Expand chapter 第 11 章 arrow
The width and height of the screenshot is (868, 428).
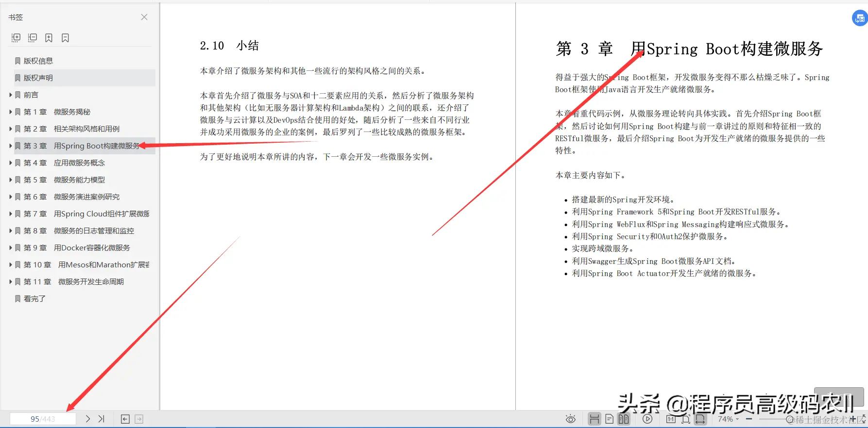pyautogui.click(x=11, y=281)
